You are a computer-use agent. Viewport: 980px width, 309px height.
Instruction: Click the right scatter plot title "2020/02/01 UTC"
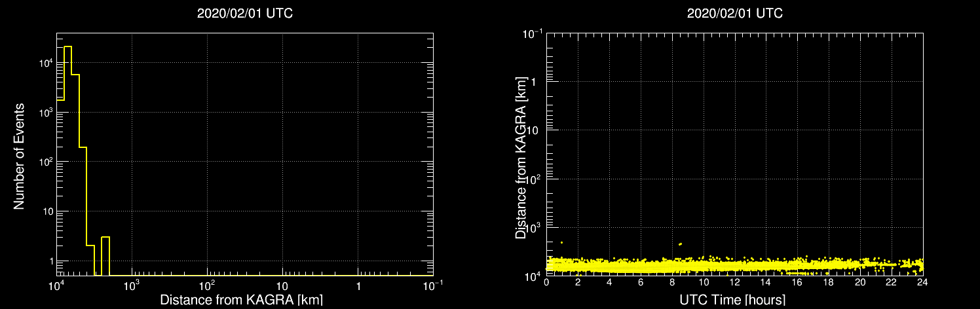pos(734,14)
